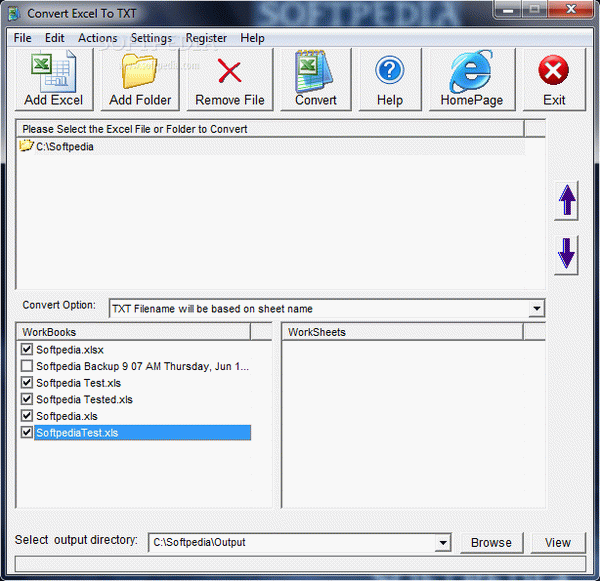The height and width of the screenshot is (581, 600).
Task: Uncheck the Softpedia.xlsx checkbox
Action: pyautogui.click(x=27, y=349)
